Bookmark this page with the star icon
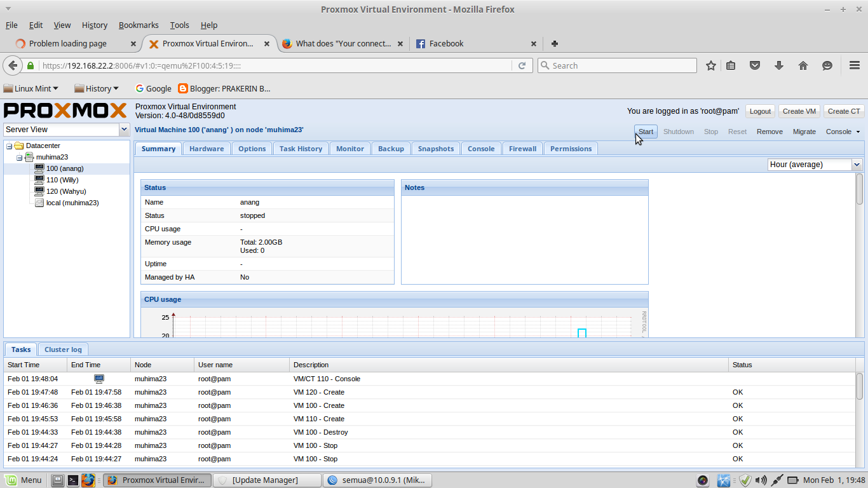 [x=711, y=65]
